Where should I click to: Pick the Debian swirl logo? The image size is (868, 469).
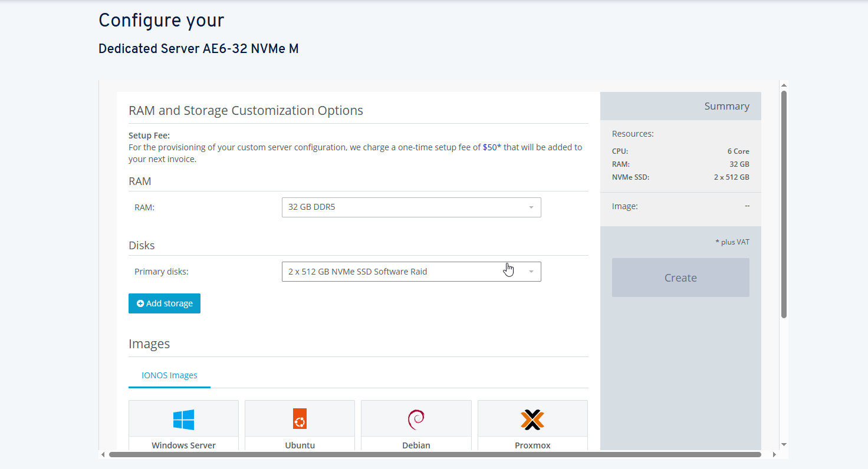416,420
